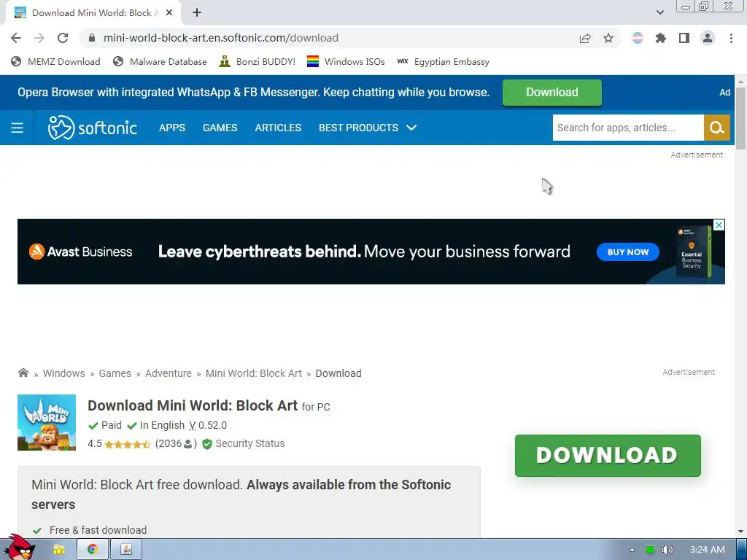Click the site lock icon in address bar
747x560 pixels.
click(x=92, y=38)
